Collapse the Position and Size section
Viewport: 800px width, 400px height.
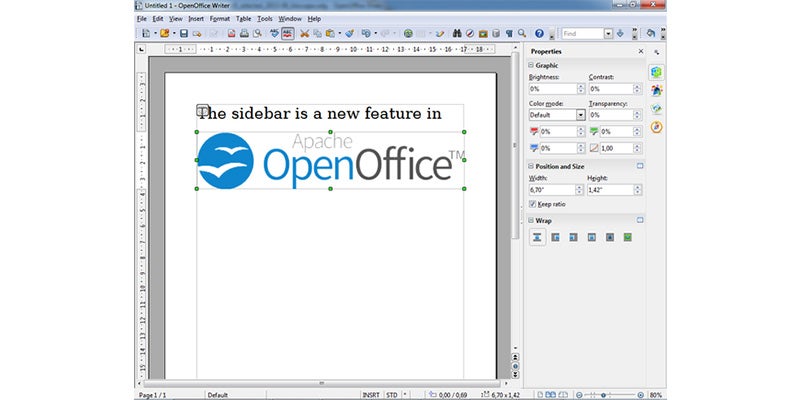pos(532,165)
